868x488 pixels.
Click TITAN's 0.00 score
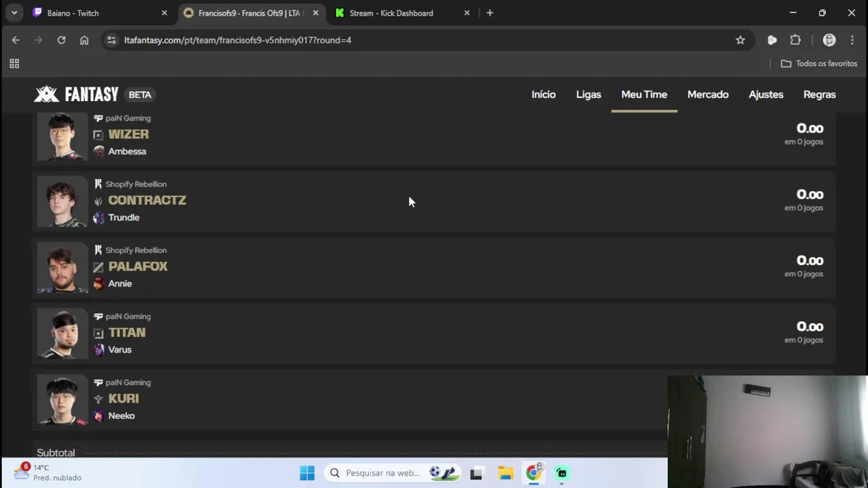coord(810,327)
